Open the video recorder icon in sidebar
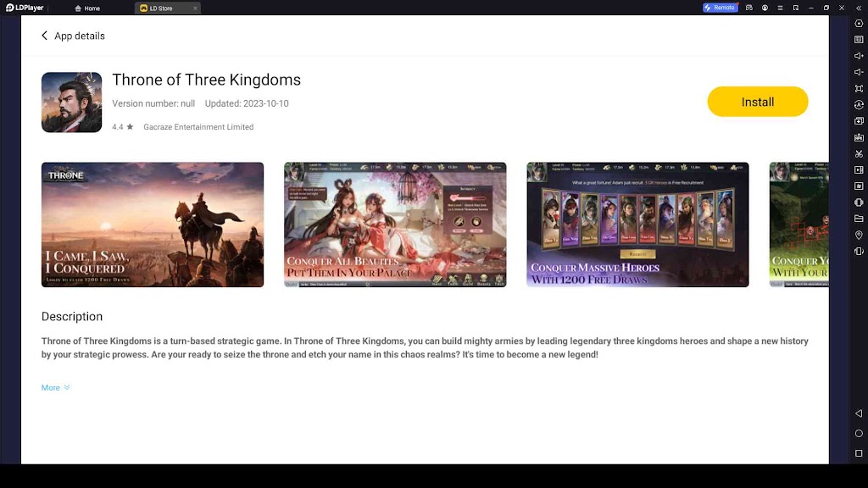Image resolution: width=868 pixels, height=488 pixels. click(859, 169)
